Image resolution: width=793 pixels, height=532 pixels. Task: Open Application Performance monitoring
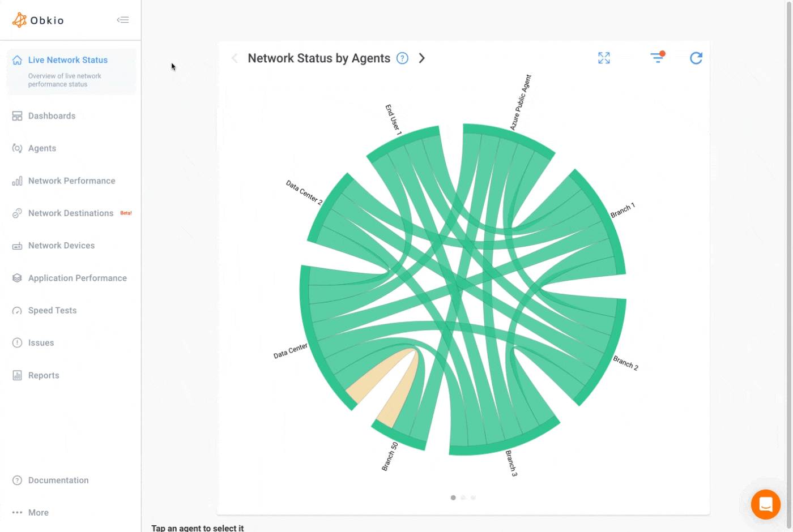pos(78,278)
